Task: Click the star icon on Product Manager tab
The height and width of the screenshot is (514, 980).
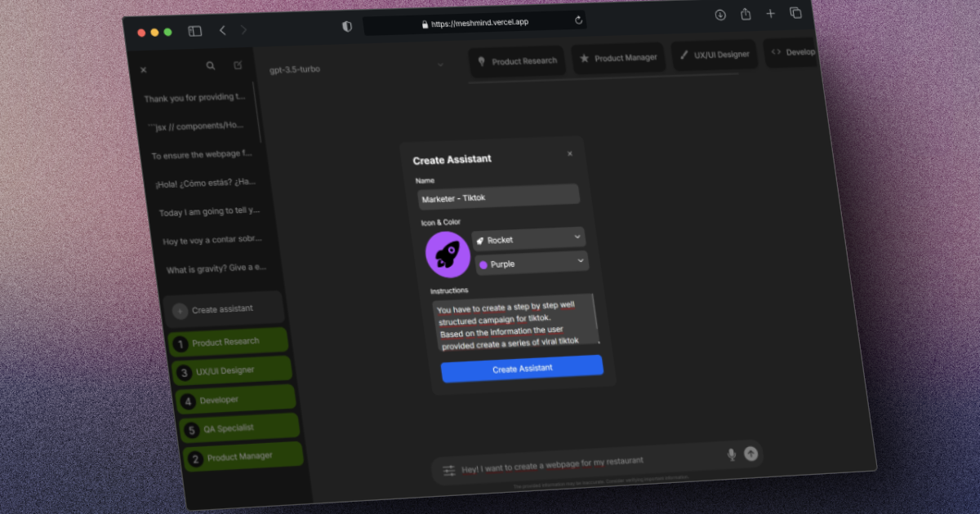Action: 584,59
